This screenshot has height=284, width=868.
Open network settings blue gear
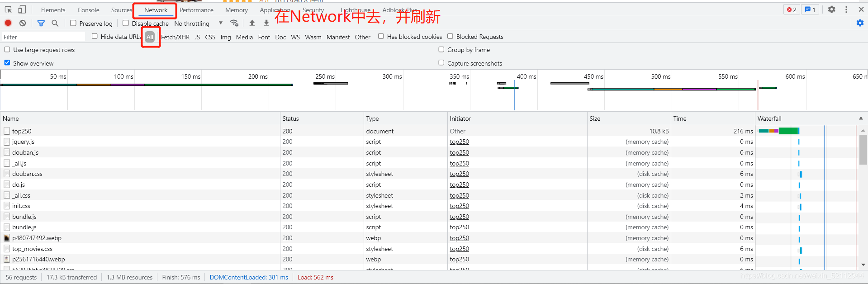click(x=860, y=23)
